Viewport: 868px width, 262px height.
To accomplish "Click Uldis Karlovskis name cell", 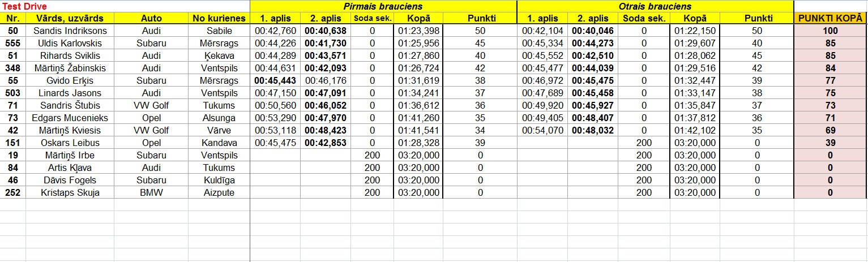I will point(70,43).
